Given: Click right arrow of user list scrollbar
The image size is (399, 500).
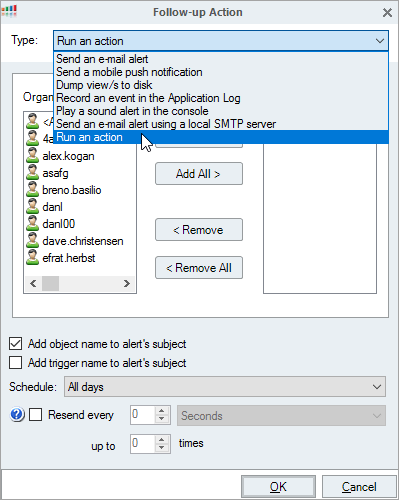Looking at the screenshot, I should click(127, 283).
